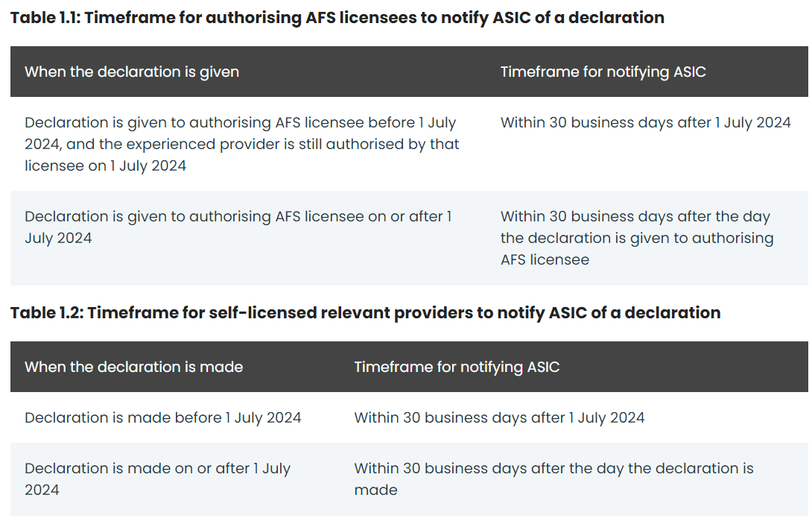Click the "licensee on or after 1 July 2024" cell

point(238,227)
